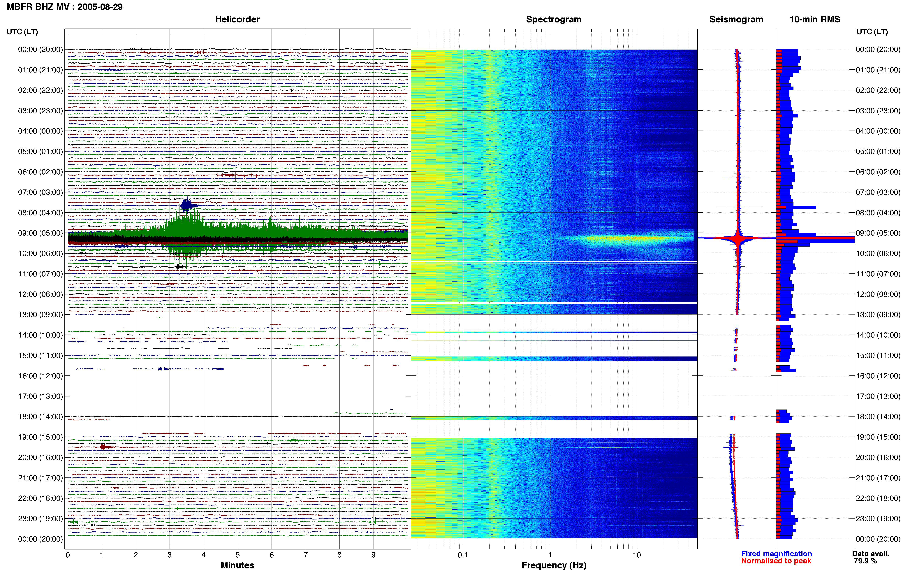Click right time label '06:00 (02:00)'

878,172
